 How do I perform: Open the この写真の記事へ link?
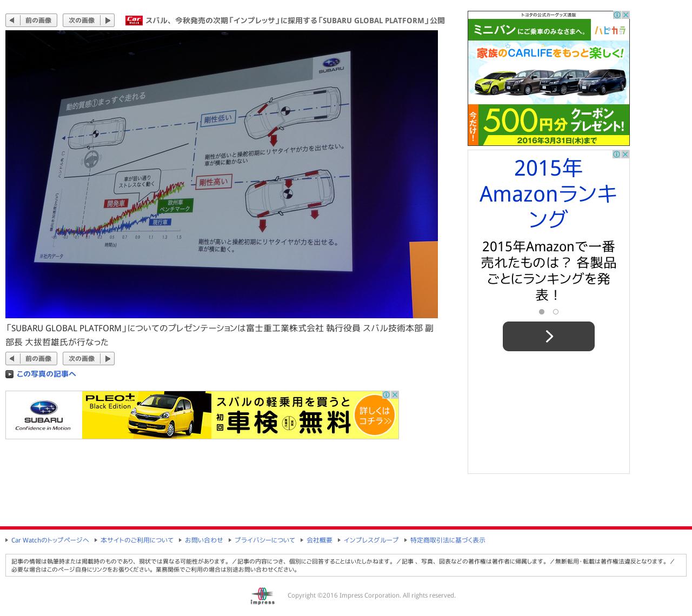pyautogui.click(x=46, y=374)
